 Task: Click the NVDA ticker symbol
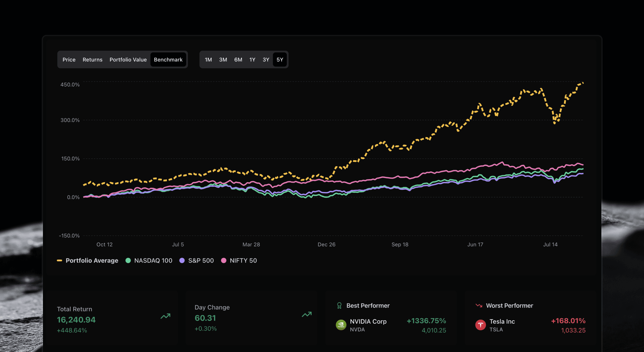coord(357,330)
